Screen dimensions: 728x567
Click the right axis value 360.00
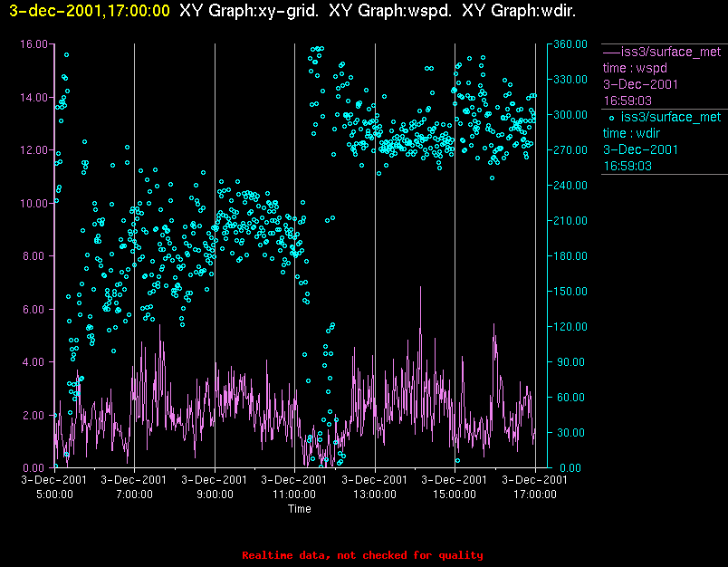coord(570,44)
